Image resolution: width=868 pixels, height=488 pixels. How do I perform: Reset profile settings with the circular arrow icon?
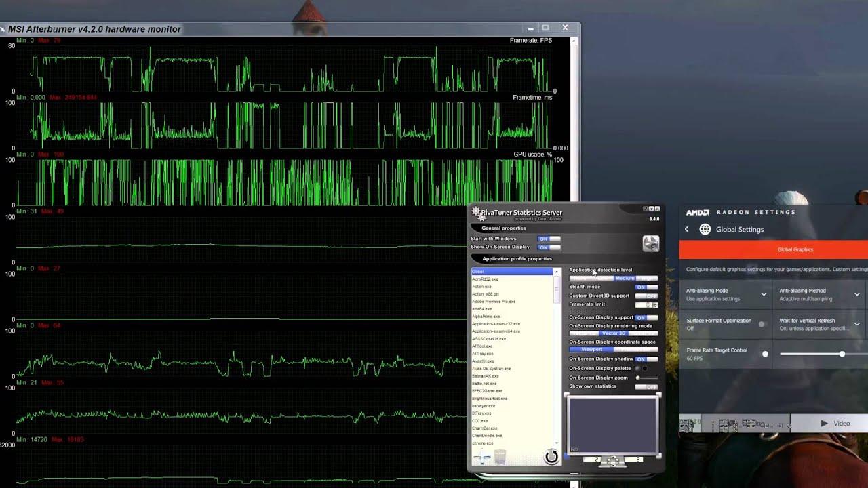(x=551, y=457)
